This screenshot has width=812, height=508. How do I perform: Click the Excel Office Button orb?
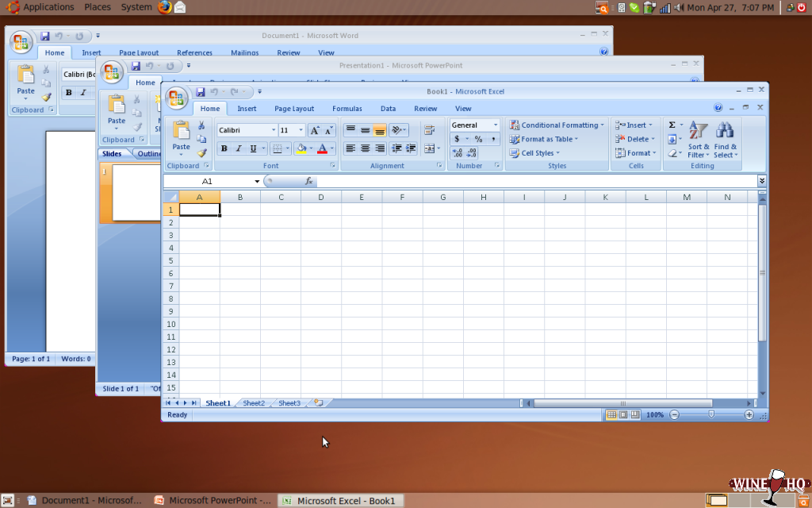click(x=176, y=98)
